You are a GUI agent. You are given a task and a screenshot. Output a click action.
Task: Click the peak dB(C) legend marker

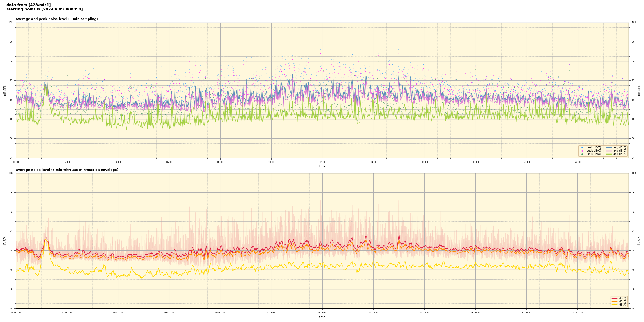582,151
